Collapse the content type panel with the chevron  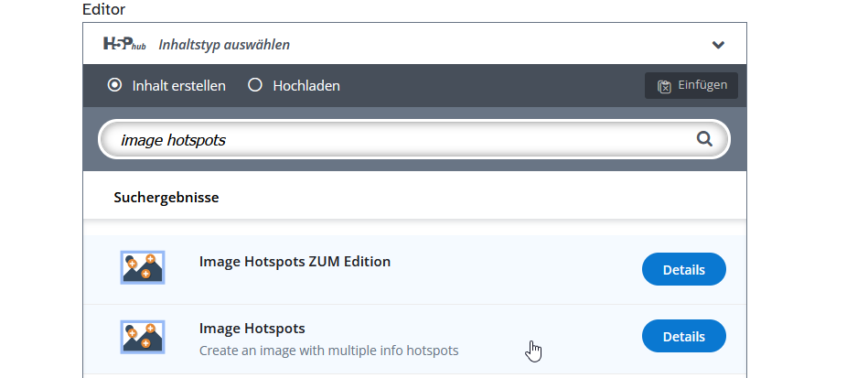pyautogui.click(x=719, y=45)
